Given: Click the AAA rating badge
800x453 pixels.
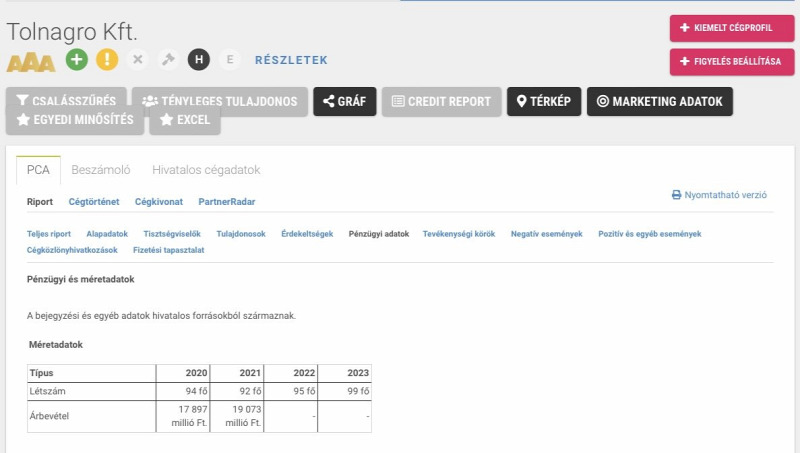Looking at the screenshot, I should point(31,62).
